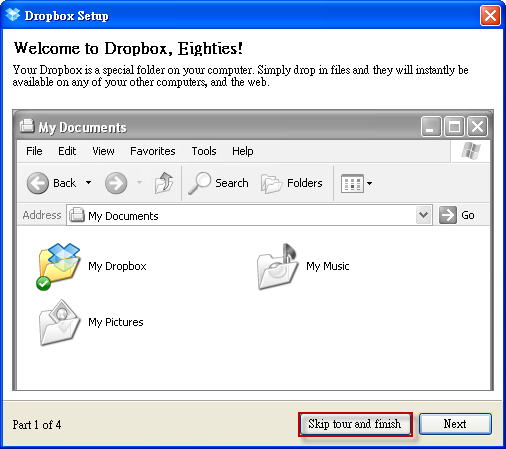The height and width of the screenshot is (449, 506).
Task: Click the Go arrow icon
Action: pyautogui.click(x=448, y=215)
